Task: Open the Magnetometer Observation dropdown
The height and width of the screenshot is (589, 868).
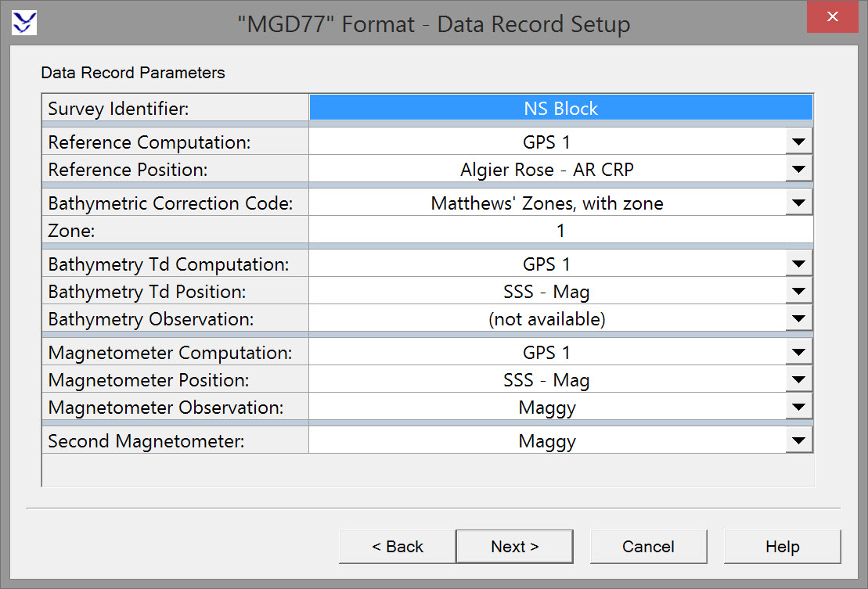Action: (798, 407)
